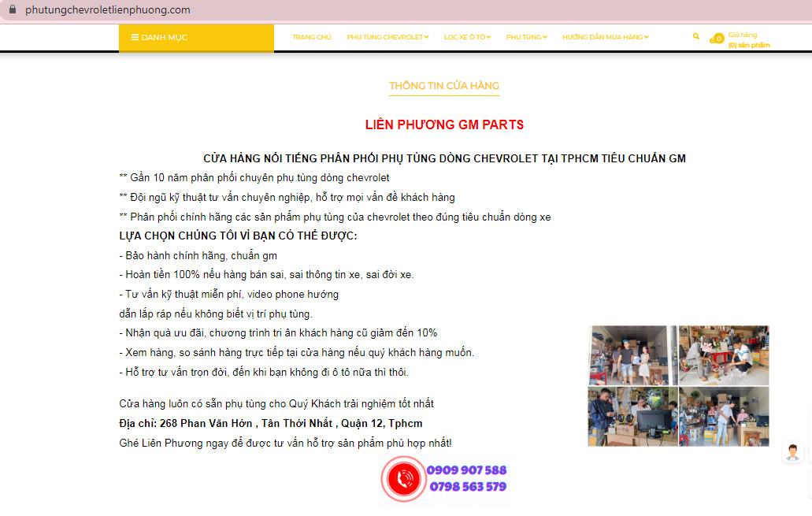This screenshot has width=812, height=516.
Task: Go to TRANG CHỦ home menu
Action: [x=312, y=37]
